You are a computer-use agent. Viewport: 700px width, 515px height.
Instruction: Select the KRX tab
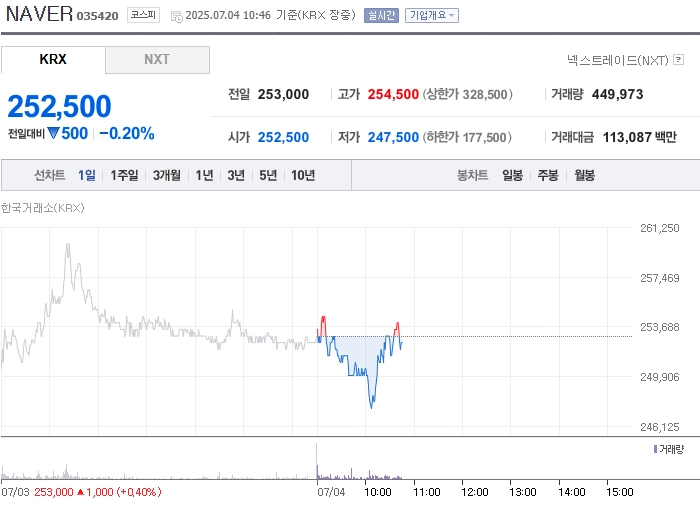[x=53, y=59]
